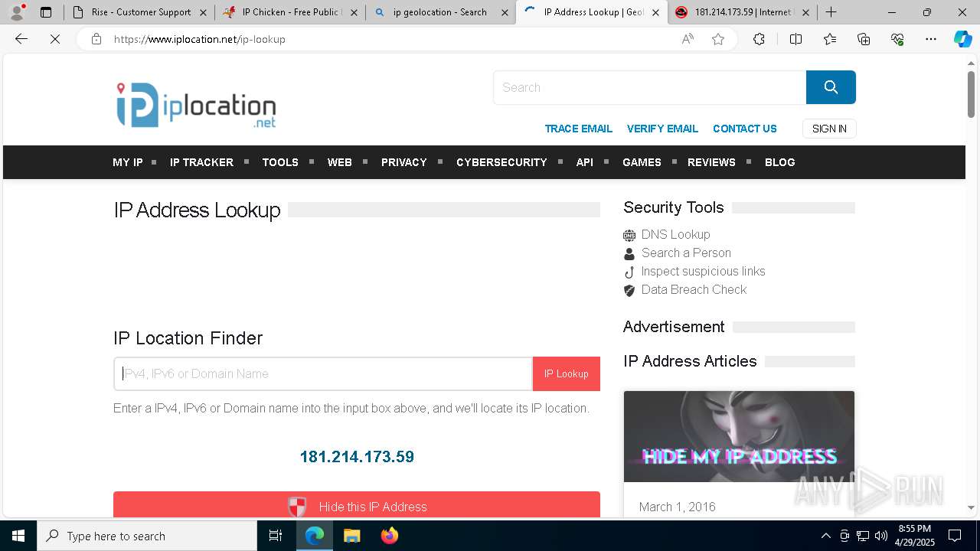Add page to favorites star icon
The height and width of the screenshot is (551, 980).
point(718,39)
